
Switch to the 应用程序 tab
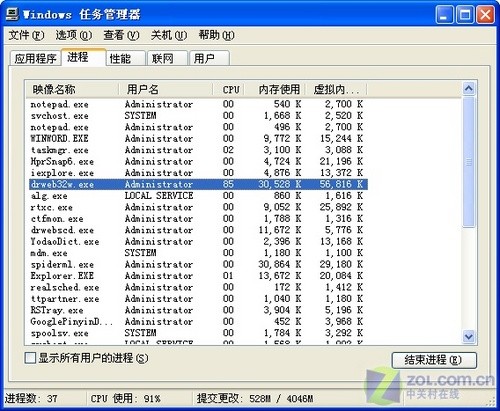click(35, 59)
